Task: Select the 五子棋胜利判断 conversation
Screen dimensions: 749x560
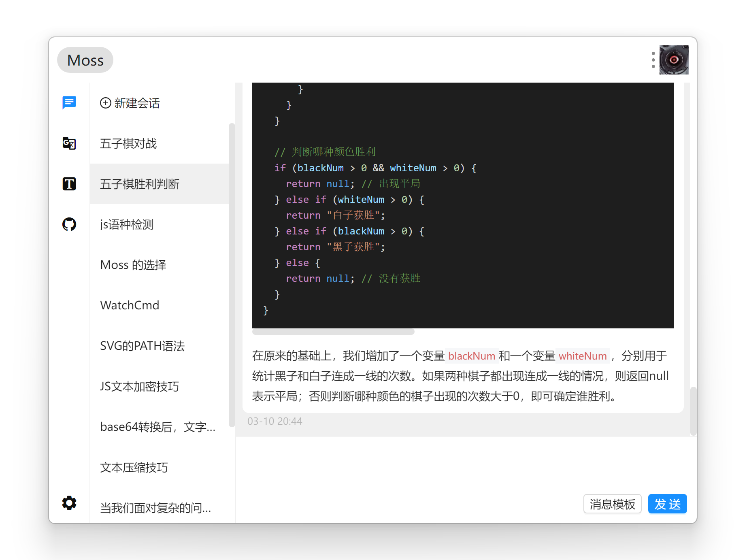Action: pos(159,184)
